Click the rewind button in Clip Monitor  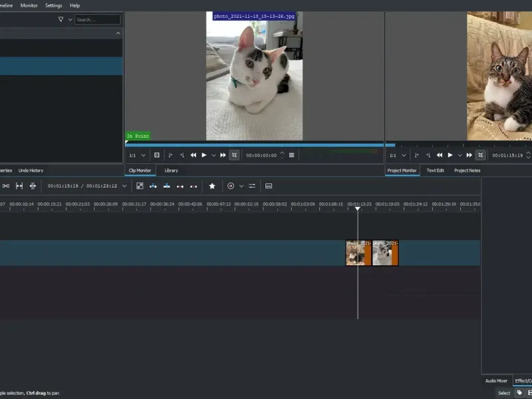194,155
